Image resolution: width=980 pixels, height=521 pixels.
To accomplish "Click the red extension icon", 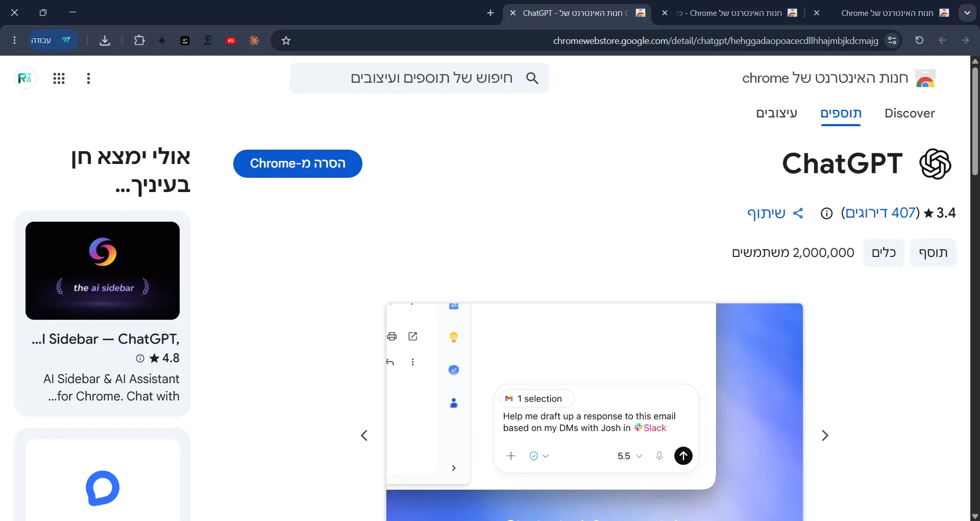I will pyautogui.click(x=231, y=40).
